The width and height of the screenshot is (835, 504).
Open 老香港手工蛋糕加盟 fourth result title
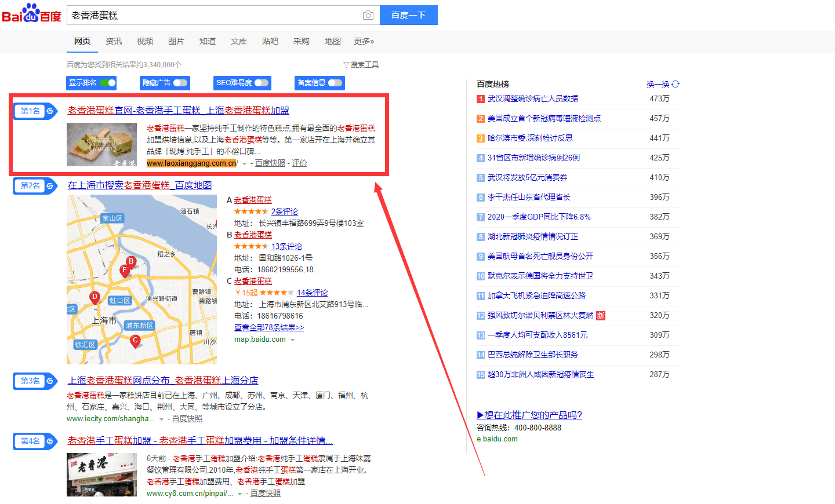[200, 440]
